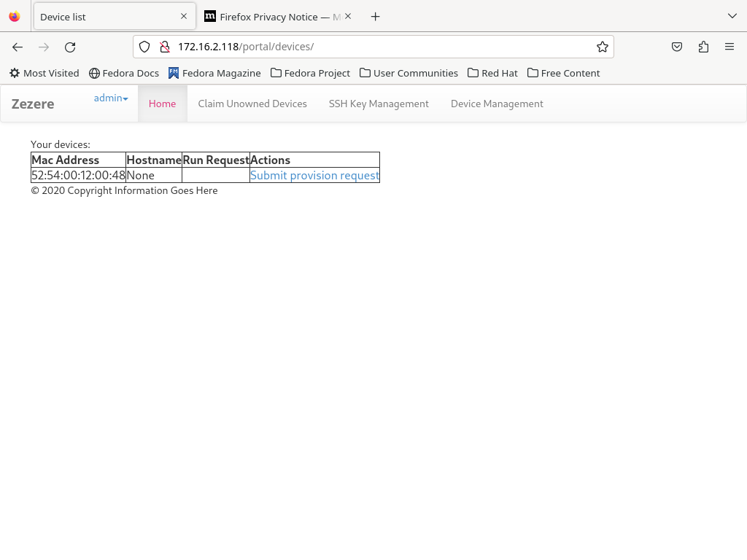
Task: Click the 2020 Copyright Information footer text
Action: [124, 190]
